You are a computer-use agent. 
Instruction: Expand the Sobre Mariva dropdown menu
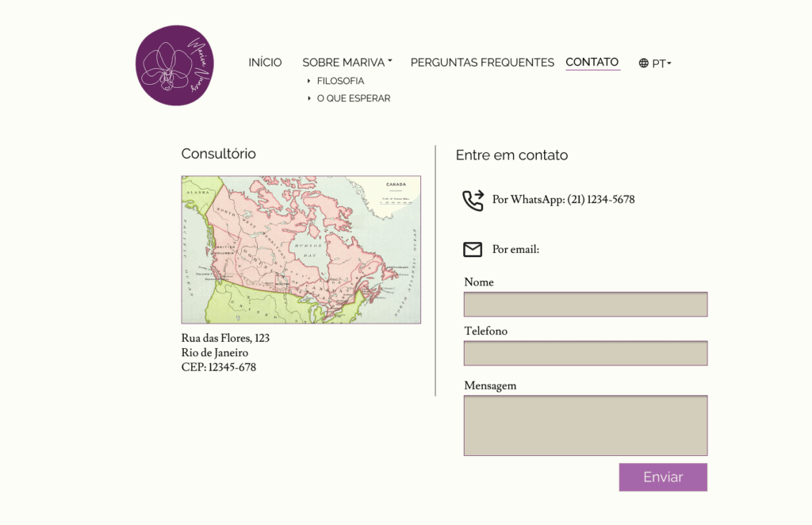[347, 63]
